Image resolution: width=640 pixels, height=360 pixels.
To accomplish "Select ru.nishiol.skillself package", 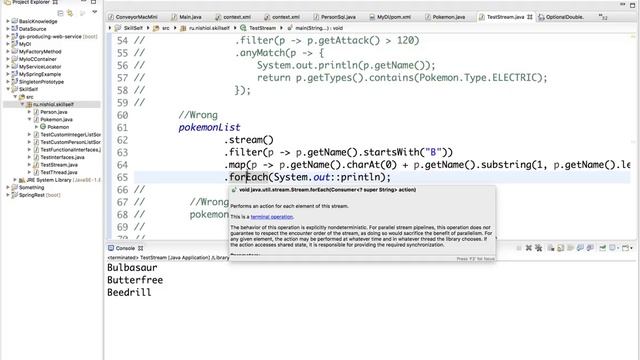I will (53, 104).
